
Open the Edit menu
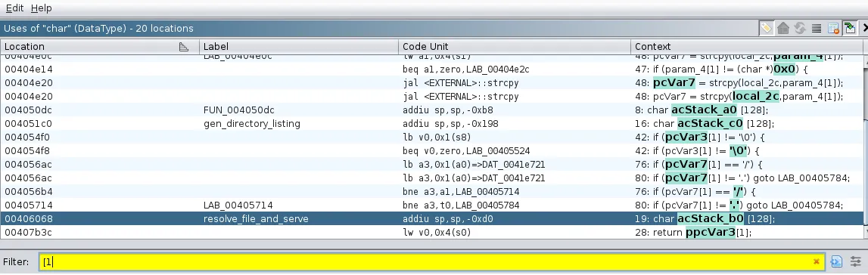[x=14, y=8]
